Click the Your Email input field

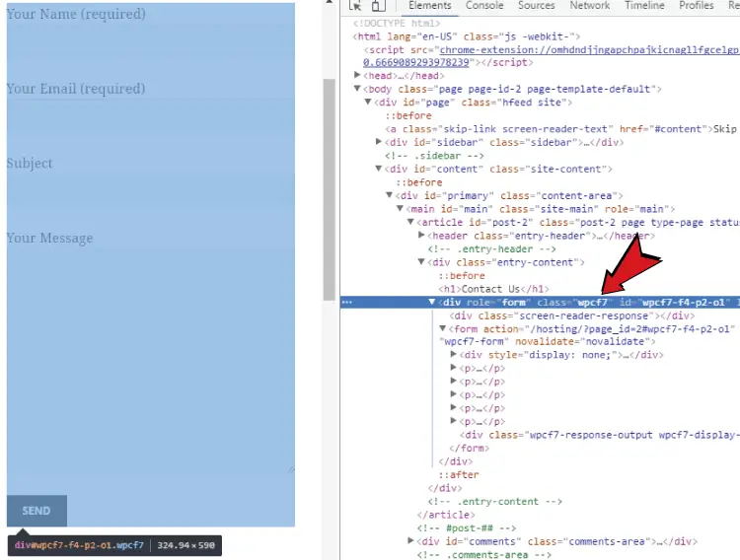[151, 114]
